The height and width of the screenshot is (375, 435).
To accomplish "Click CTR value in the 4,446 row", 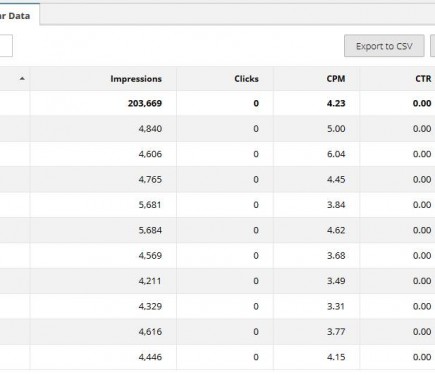I will tap(422, 357).
